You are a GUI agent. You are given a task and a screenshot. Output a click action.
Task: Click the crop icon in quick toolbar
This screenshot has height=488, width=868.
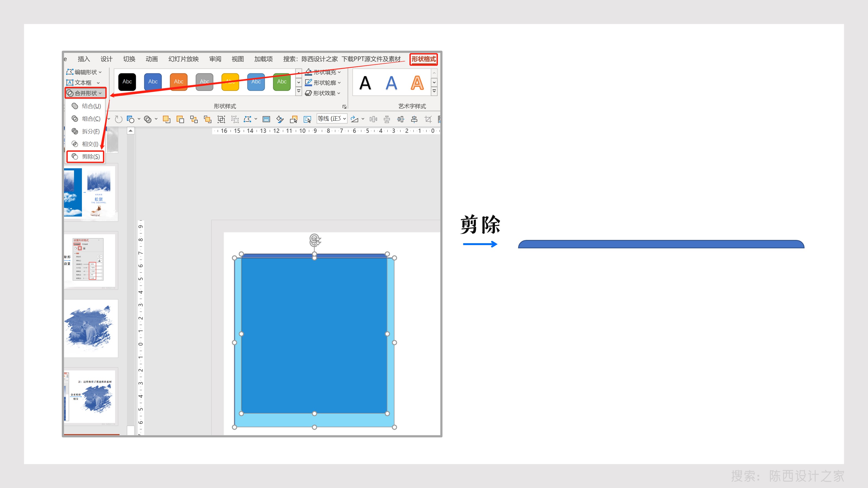click(x=428, y=119)
